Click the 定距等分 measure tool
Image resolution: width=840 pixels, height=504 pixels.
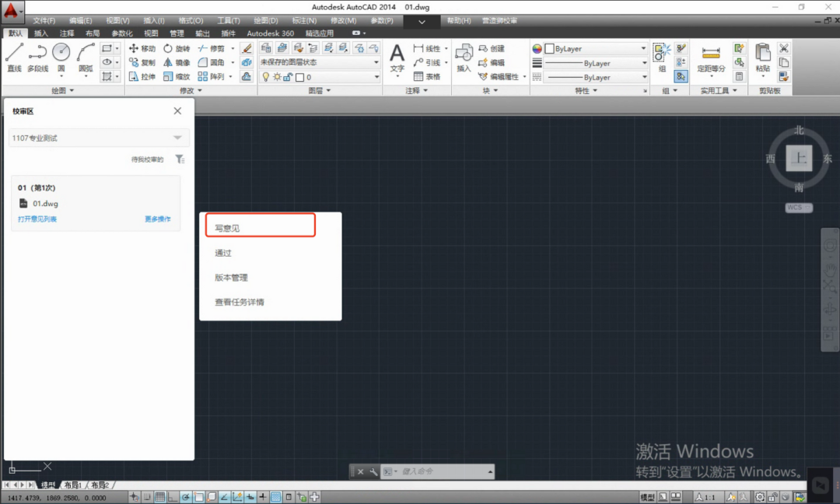pyautogui.click(x=711, y=58)
